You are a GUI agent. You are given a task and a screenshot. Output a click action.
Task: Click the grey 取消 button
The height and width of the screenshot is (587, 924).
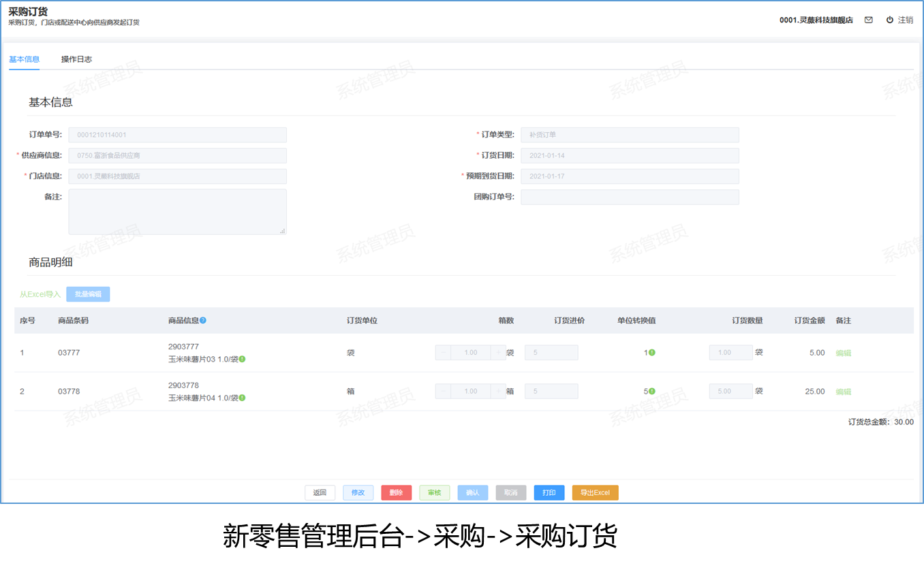pos(510,493)
